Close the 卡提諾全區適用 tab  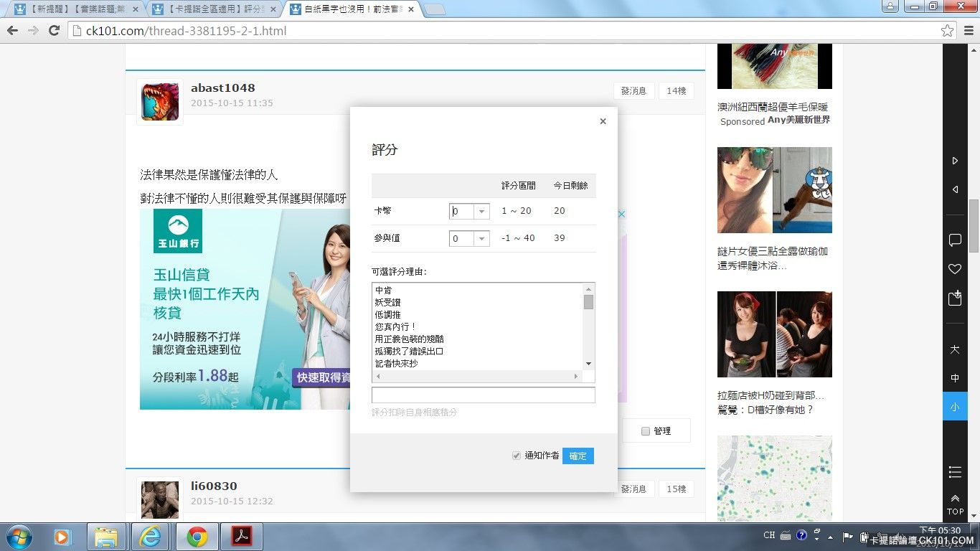pyautogui.click(x=273, y=9)
